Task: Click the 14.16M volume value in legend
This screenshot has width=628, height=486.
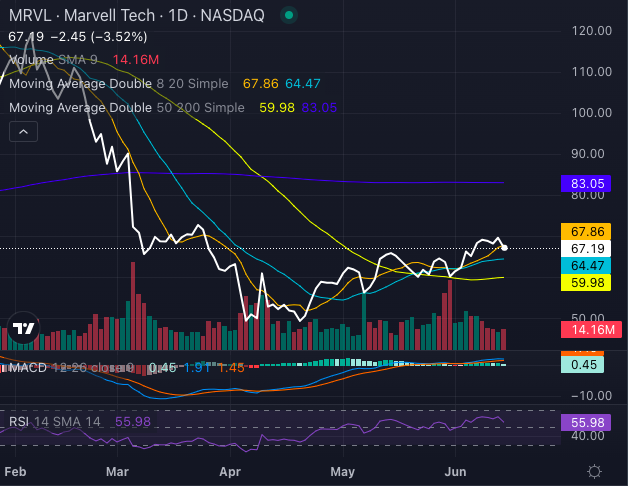Action: pos(136,60)
